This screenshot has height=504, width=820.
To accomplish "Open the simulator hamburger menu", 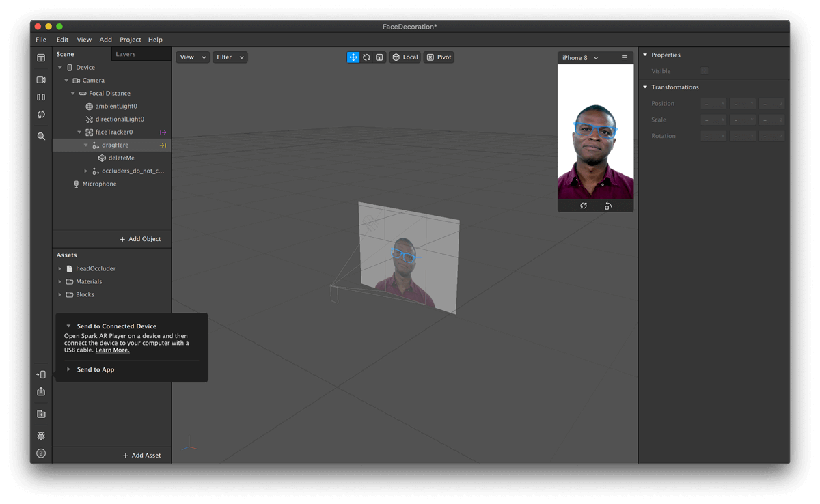I will [625, 58].
